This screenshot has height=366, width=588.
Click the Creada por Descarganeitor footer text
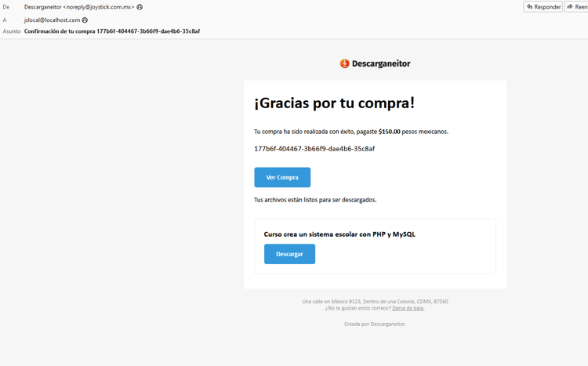(x=375, y=324)
